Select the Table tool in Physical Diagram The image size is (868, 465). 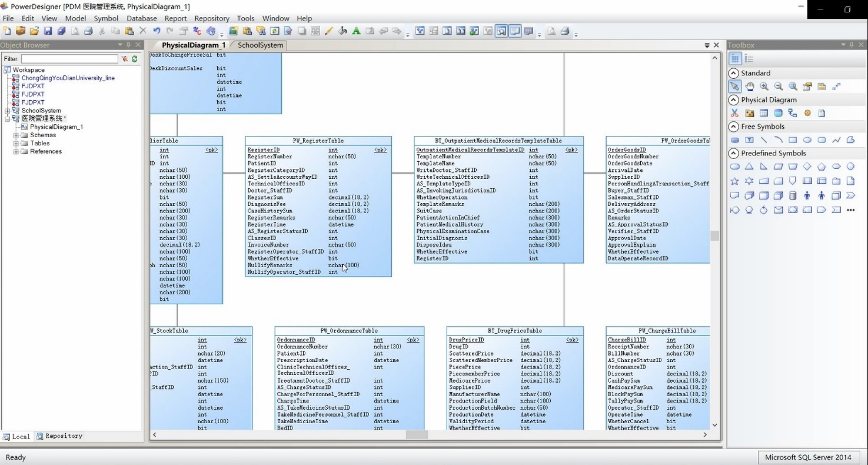coord(764,113)
